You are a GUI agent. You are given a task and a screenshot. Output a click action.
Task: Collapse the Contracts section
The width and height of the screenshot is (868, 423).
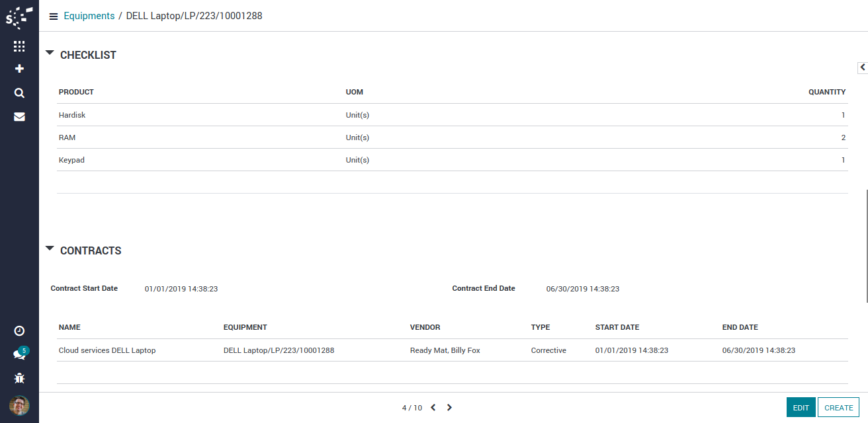point(50,249)
